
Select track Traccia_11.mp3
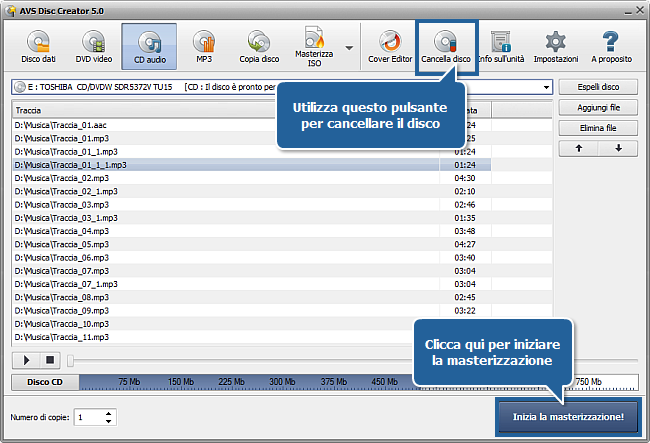213,337
